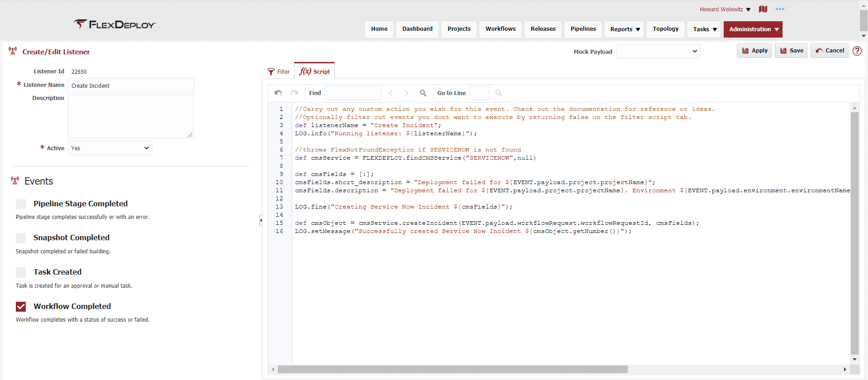Click the Find text input
868x380 pixels.
(353, 93)
